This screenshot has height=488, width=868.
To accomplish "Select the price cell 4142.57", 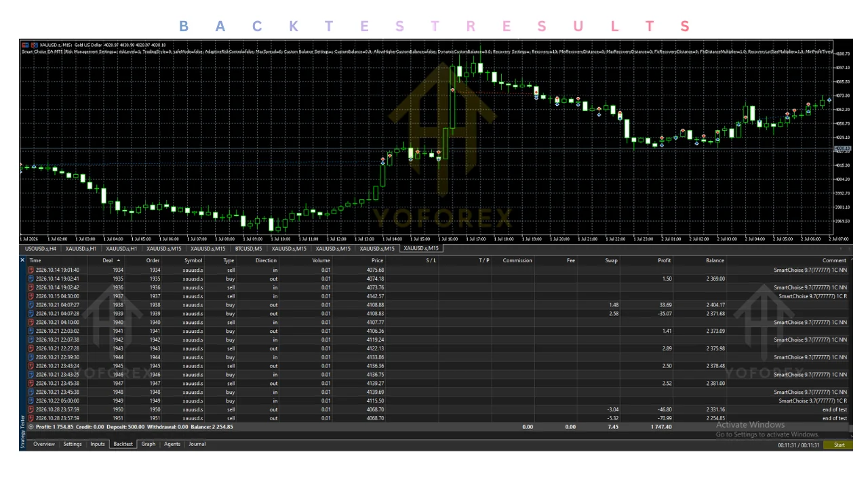I will [376, 296].
